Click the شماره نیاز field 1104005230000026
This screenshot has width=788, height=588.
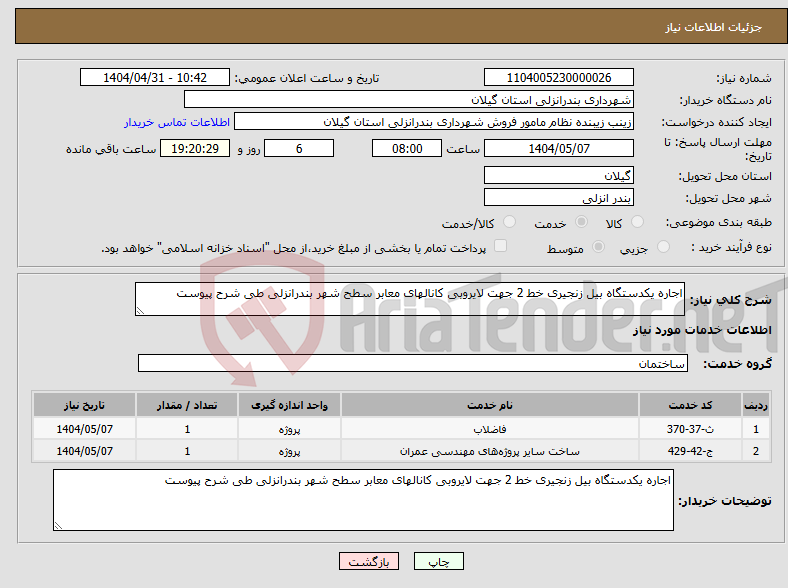[558, 77]
